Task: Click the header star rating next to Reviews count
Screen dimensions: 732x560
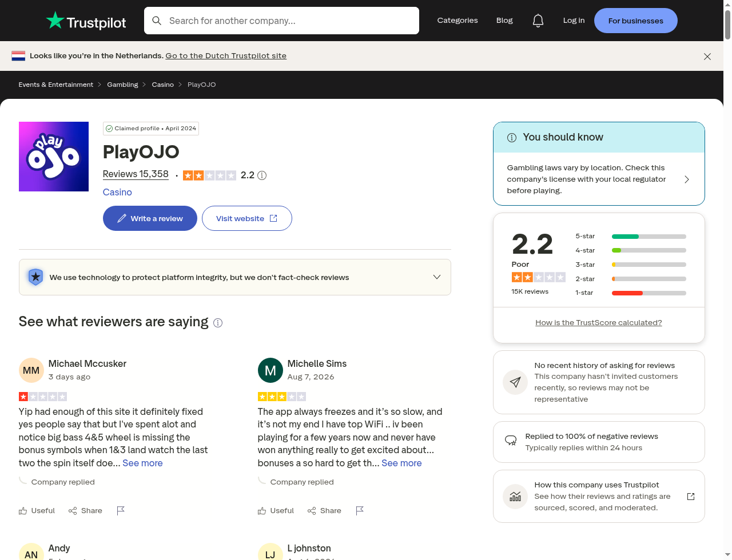Action: 209,175
